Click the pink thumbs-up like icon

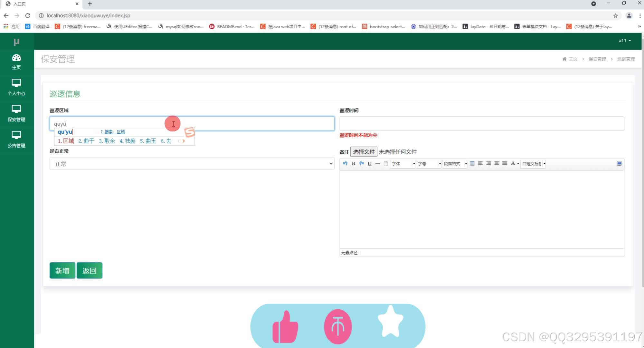click(285, 327)
